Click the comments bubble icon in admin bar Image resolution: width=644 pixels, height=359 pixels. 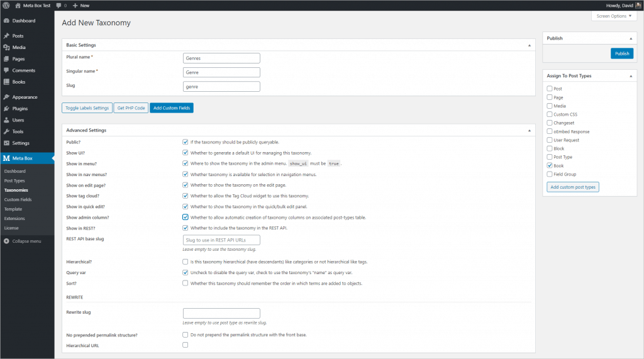(58, 5)
